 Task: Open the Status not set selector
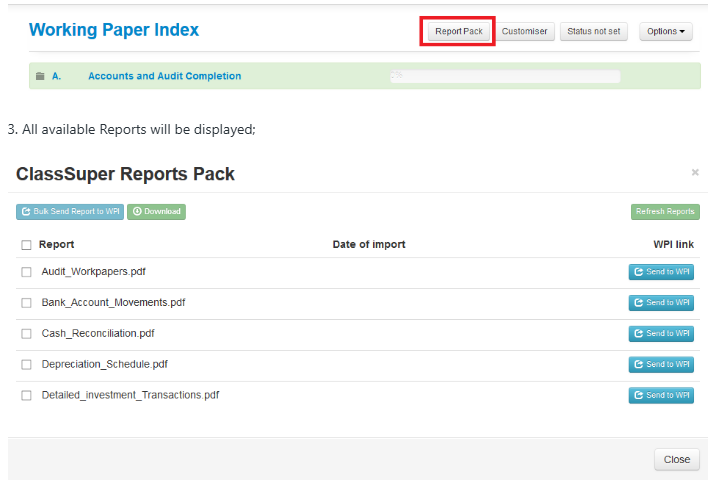pyautogui.click(x=594, y=31)
